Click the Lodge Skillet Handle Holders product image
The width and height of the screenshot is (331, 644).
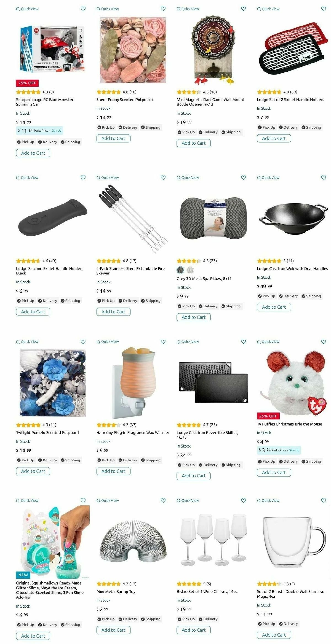click(293, 48)
